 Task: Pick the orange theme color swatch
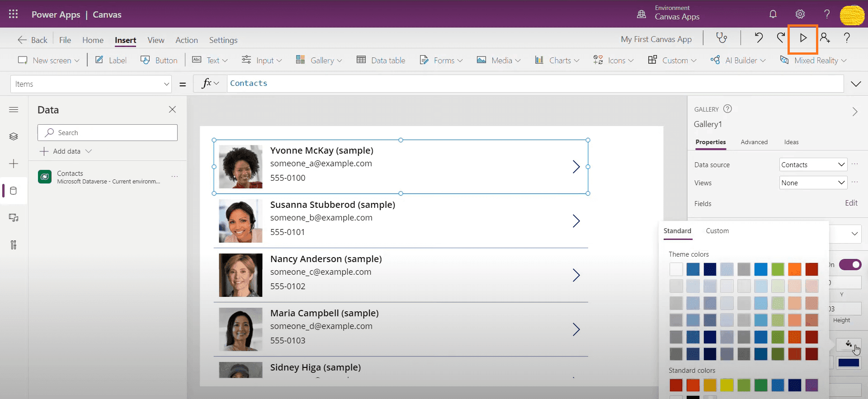(794, 269)
